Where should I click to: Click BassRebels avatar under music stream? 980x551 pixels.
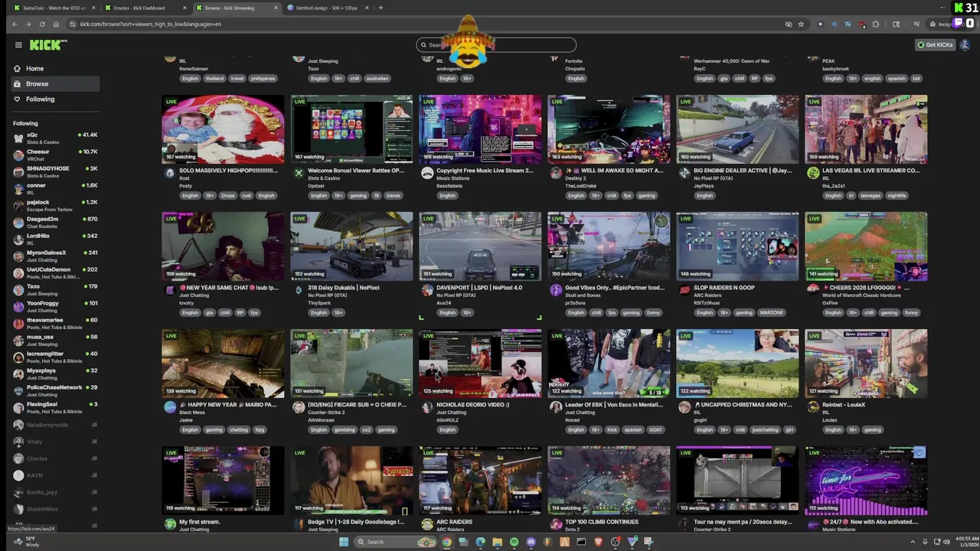tap(427, 173)
